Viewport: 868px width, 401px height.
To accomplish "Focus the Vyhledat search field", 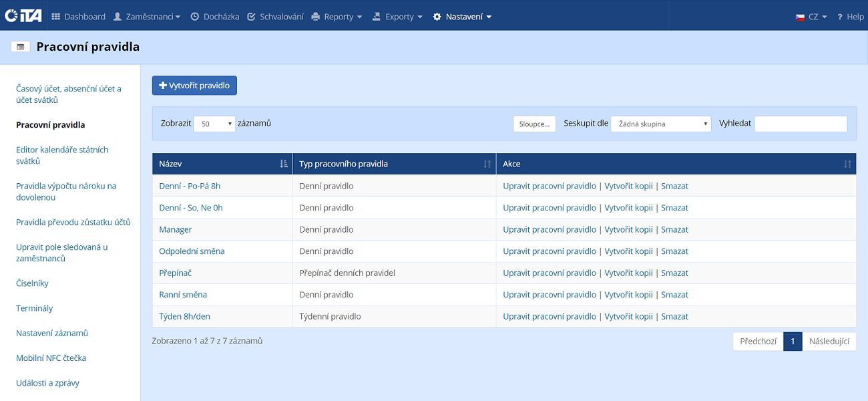I will coord(801,124).
